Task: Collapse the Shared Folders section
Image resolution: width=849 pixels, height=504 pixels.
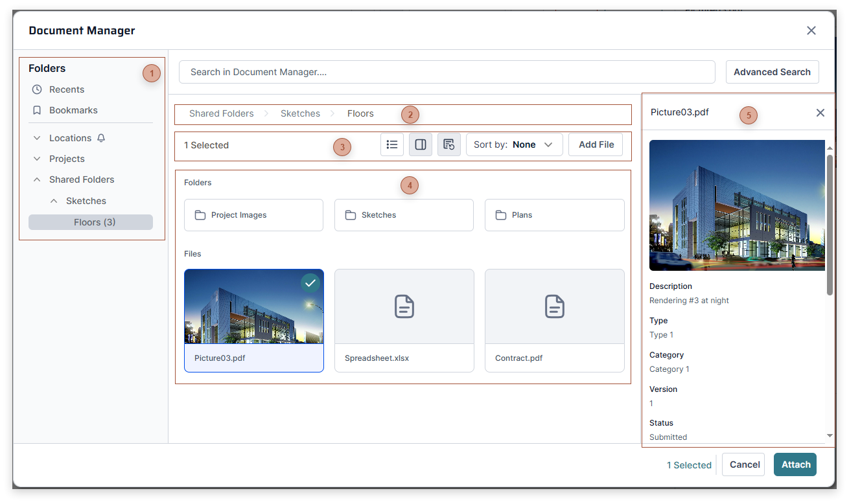Action: point(36,179)
